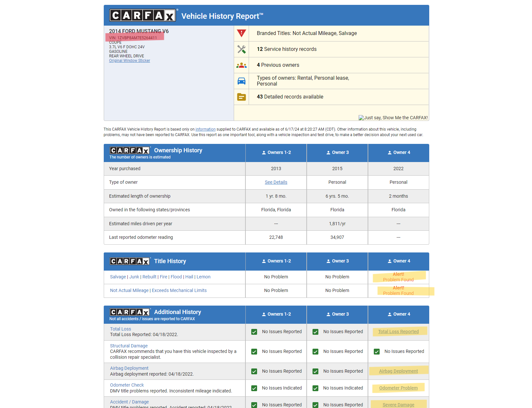Click the Structural Damage green check for Owner 3
Viewport: 532px width, 408px height.
pos(315,352)
